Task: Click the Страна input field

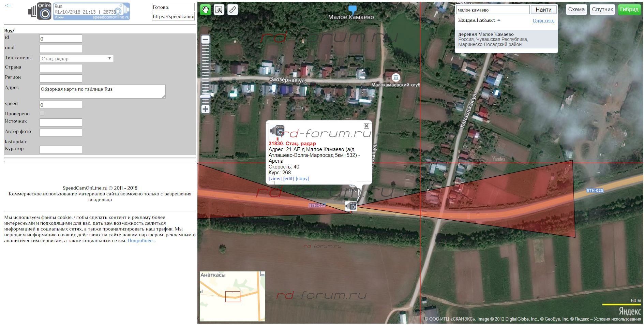Action: pyautogui.click(x=61, y=68)
